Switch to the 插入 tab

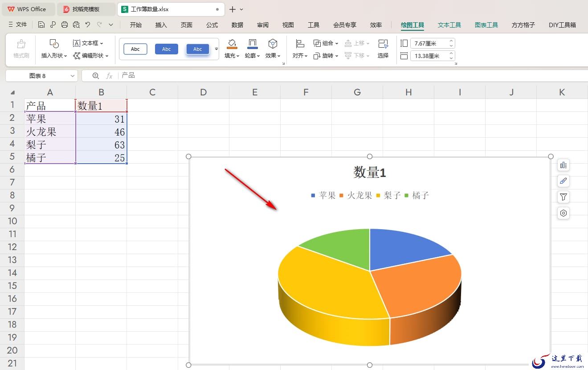(x=161, y=25)
